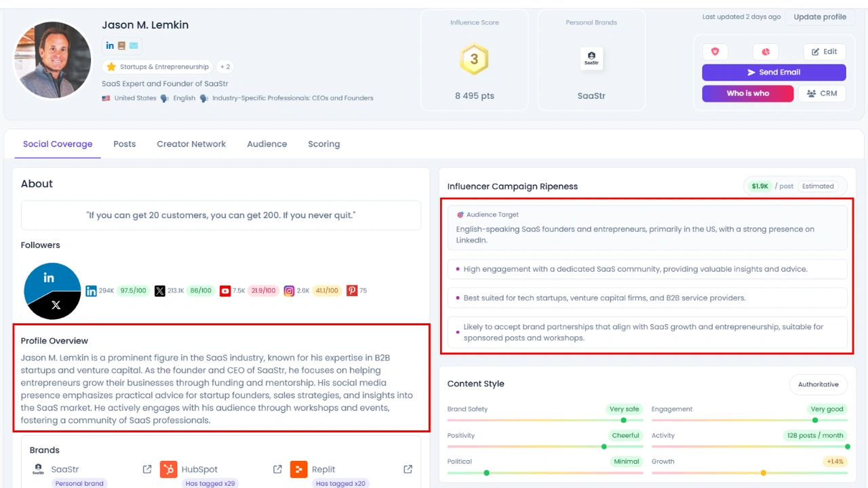Click the 'Personal brand' tag under SaaStr
Image resolution: width=868 pixels, height=488 pixels.
pos(79,483)
